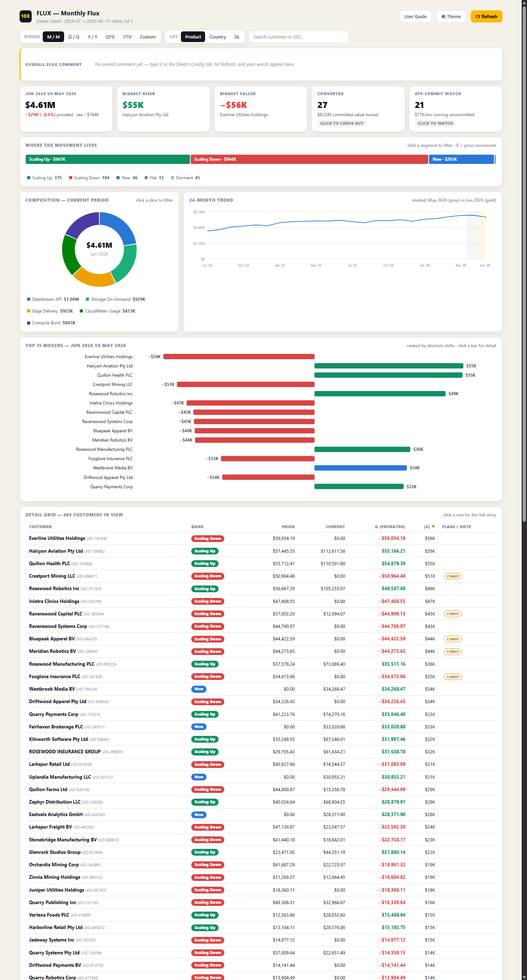Click Halcyon Aviation green mover bar
The width and height of the screenshot is (527, 980).
tap(388, 366)
